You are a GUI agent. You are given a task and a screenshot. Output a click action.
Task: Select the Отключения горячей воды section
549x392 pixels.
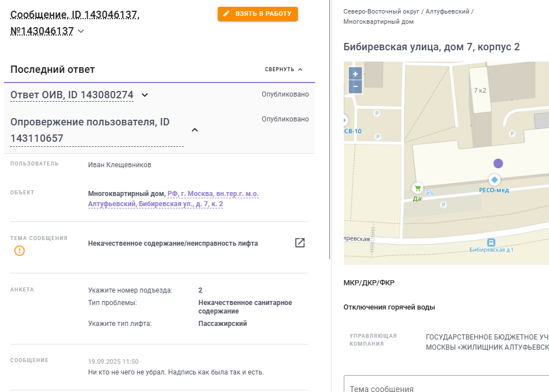point(389,307)
